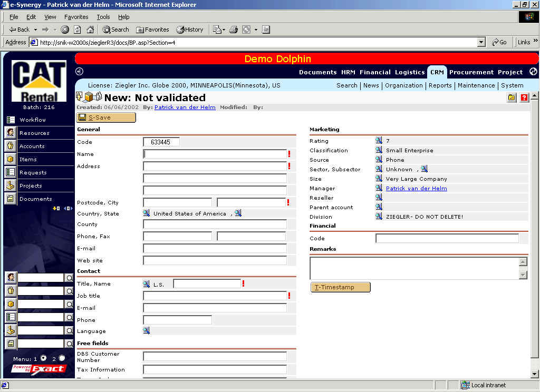This screenshot has height=392, width=540.
Task: Click the browser Home icon
Action: (x=90, y=30)
